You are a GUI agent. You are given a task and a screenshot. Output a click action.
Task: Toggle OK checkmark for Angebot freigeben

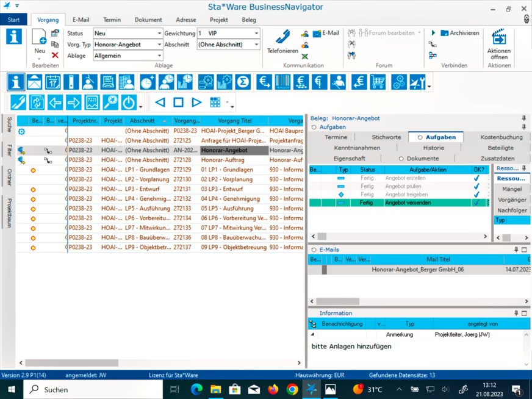click(476, 195)
